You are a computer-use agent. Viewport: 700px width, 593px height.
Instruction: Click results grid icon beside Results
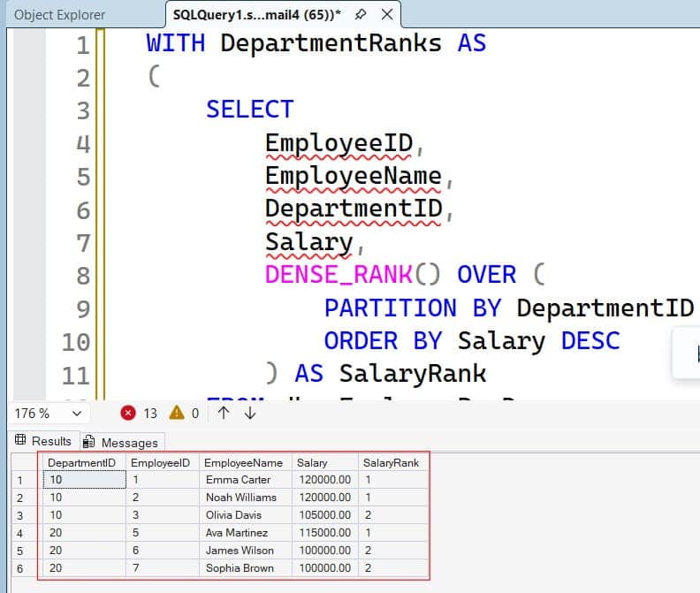click(x=20, y=440)
